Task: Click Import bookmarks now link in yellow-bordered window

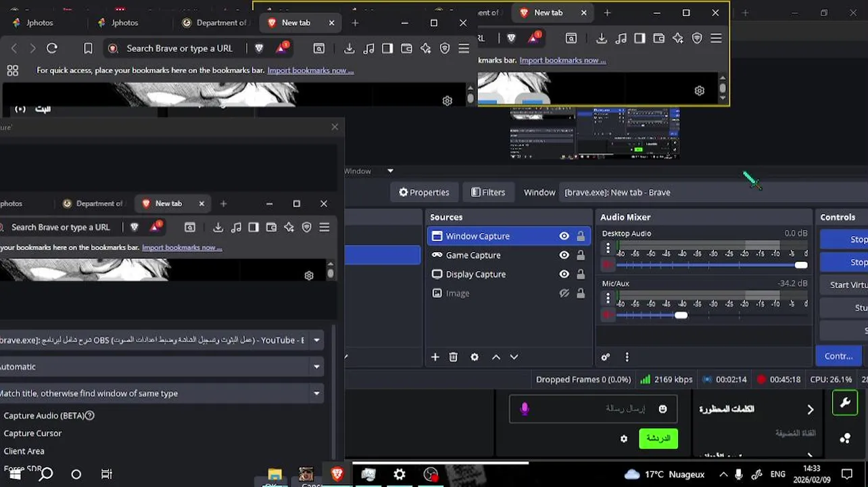Action: pos(562,60)
